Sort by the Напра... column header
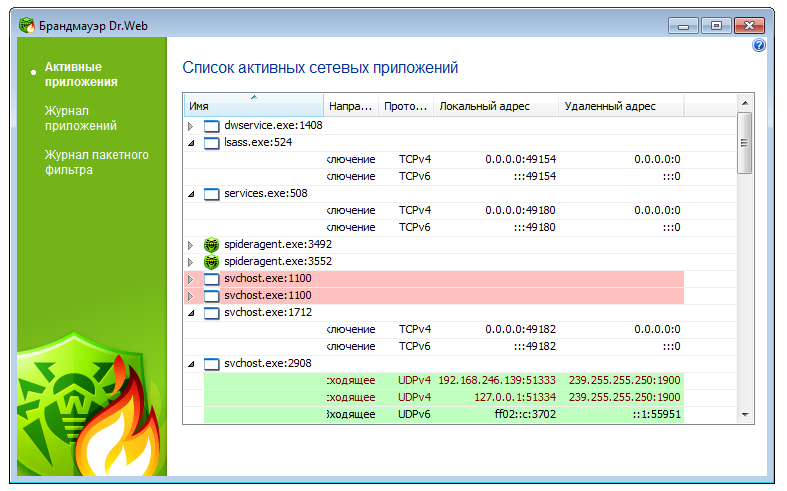 click(x=351, y=106)
